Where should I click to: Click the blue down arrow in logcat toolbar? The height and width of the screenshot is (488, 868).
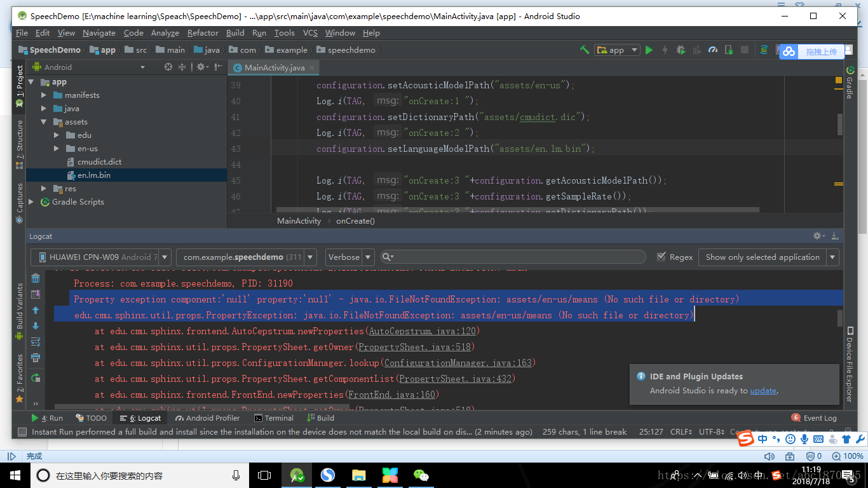pos(36,326)
